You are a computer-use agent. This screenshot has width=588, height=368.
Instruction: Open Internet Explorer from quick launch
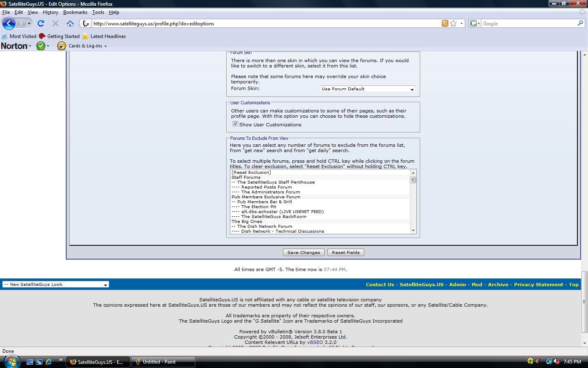[x=49, y=362]
